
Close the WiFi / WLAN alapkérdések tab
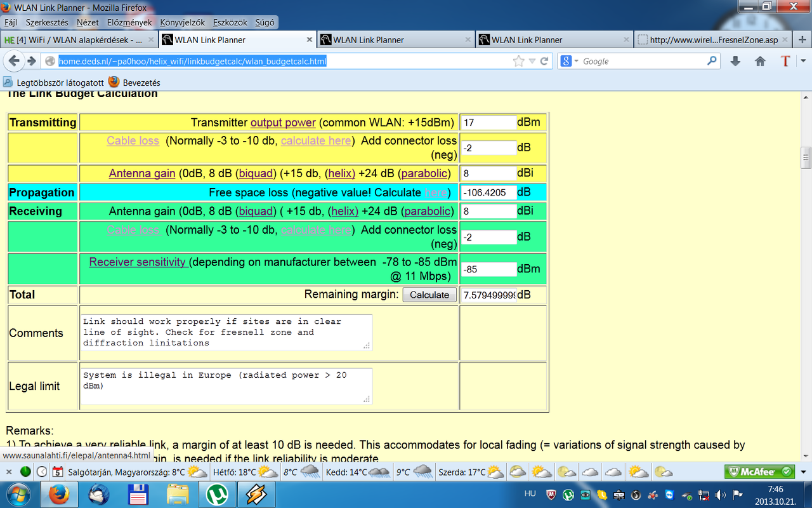pyautogui.click(x=151, y=39)
